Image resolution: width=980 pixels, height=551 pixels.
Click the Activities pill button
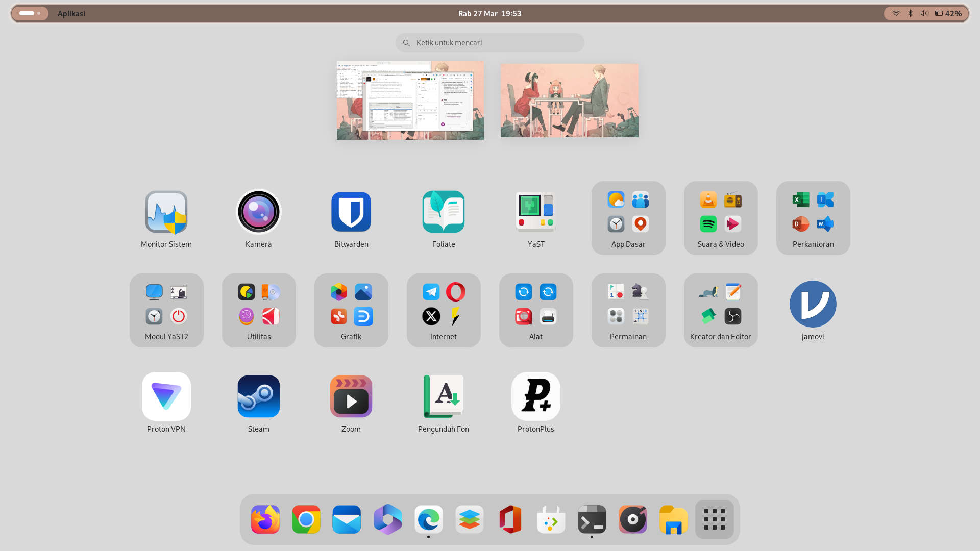(x=30, y=14)
